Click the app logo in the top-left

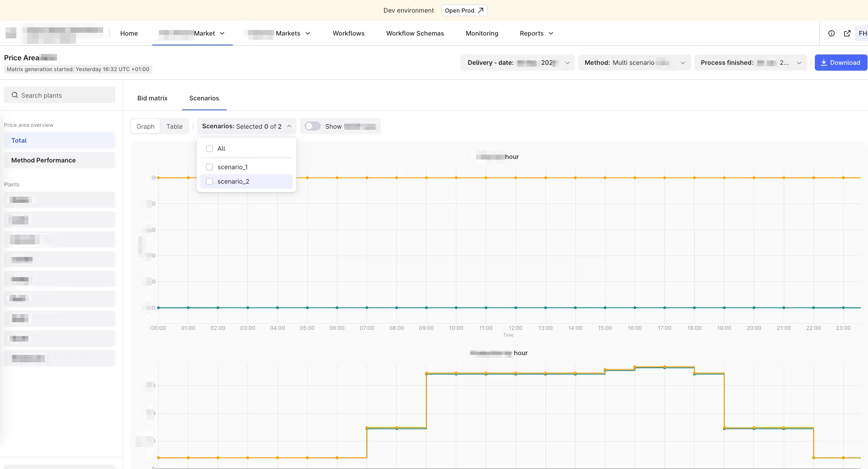coord(11,33)
